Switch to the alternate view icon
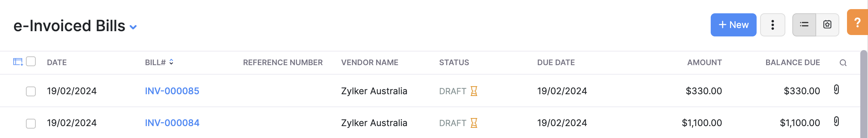Viewport: 868px width, 138px height. (827, 25)
